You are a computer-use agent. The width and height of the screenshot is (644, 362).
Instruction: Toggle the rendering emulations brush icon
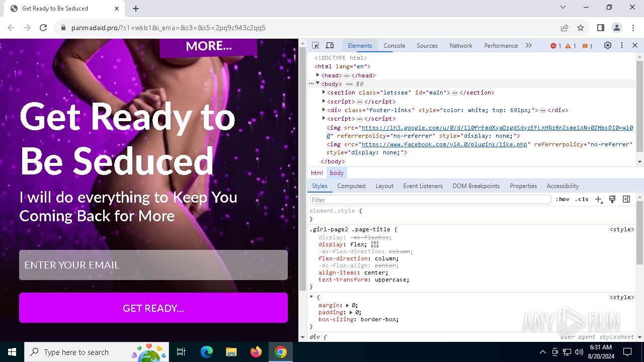point(612,200)
